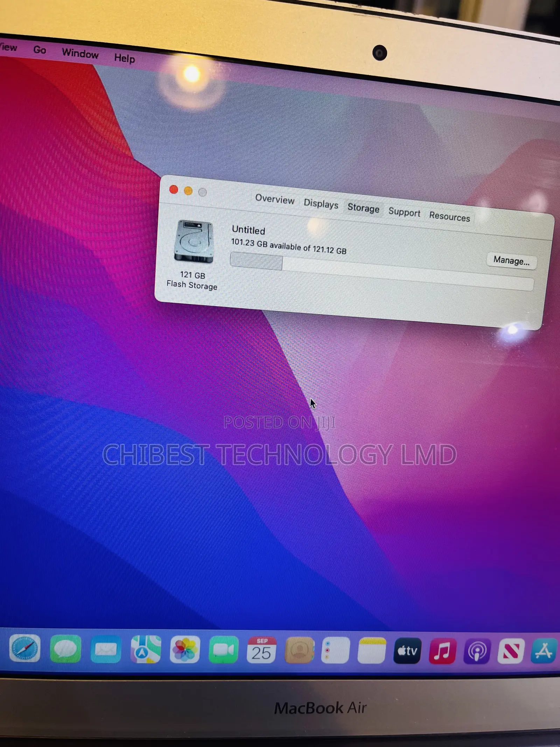Select the Storage tab
Image resolution: width=560 pixels, height=747 pixels.
coord(363,208)
